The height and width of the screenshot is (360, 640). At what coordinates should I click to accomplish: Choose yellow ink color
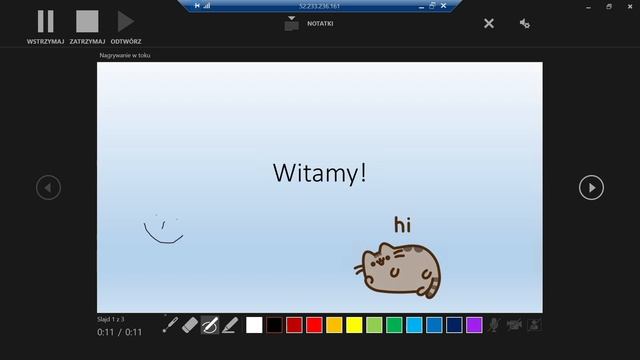[354, 325]
